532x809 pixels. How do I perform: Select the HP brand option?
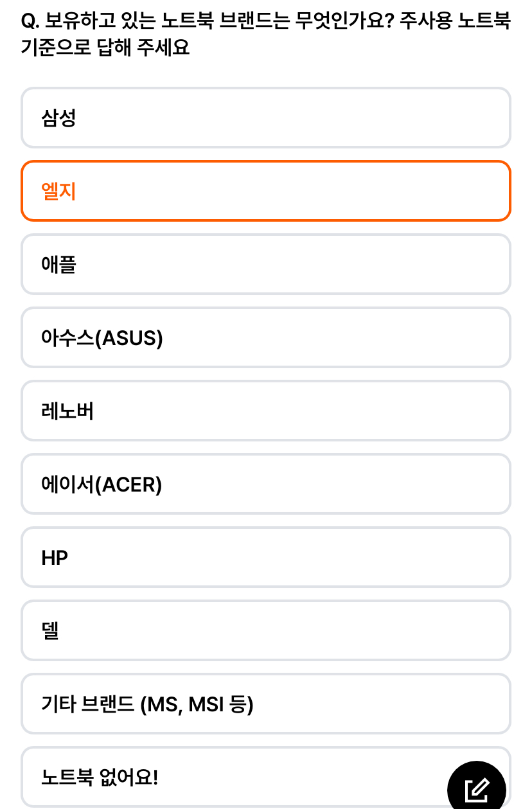266,557
